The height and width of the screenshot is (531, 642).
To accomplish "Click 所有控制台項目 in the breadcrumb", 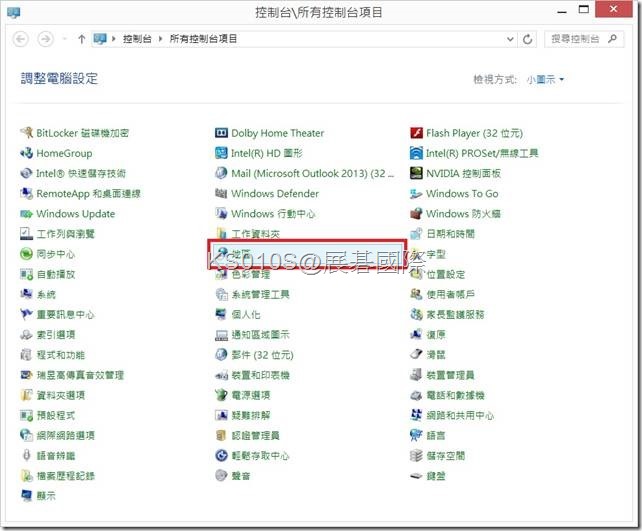I will pyautogui.click(x=203, y=39).
